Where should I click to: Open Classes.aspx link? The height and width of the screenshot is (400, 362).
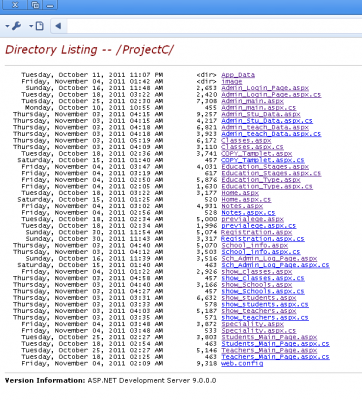point(246,141)
